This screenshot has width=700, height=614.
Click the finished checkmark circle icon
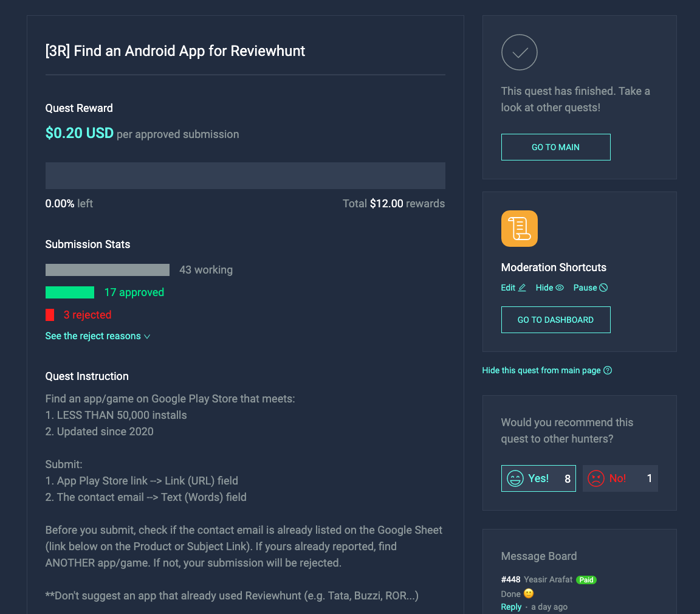click(x=519, y=52)
